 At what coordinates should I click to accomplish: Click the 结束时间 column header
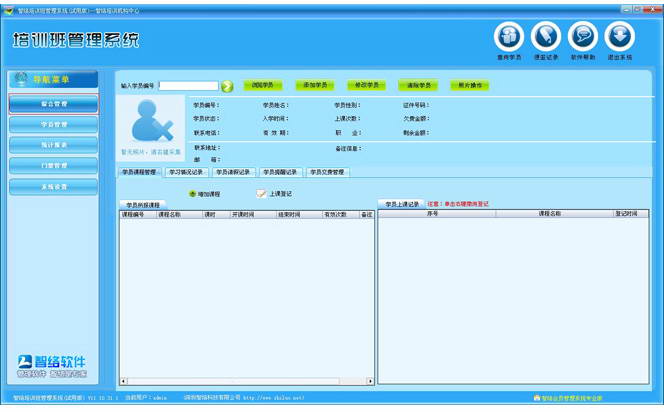299,215
